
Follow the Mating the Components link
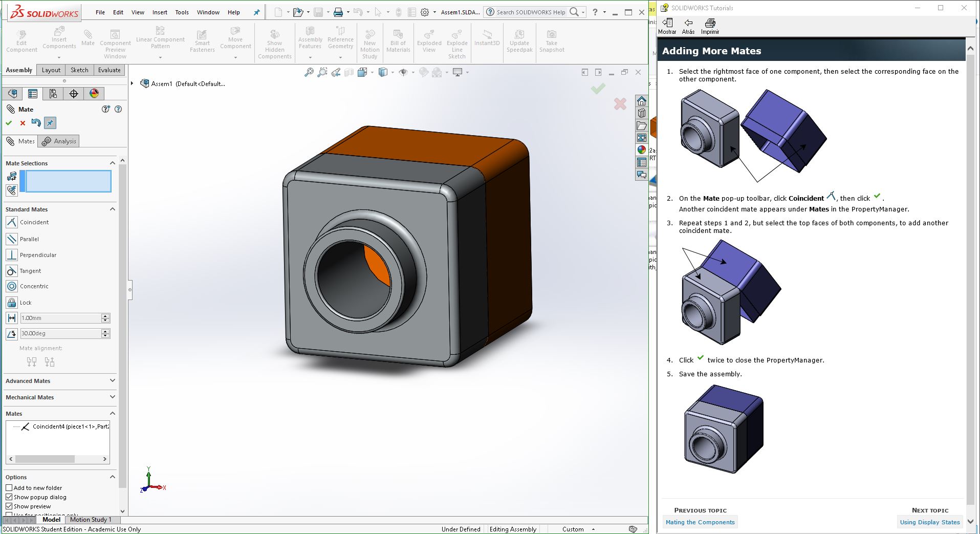coord(700,522)
